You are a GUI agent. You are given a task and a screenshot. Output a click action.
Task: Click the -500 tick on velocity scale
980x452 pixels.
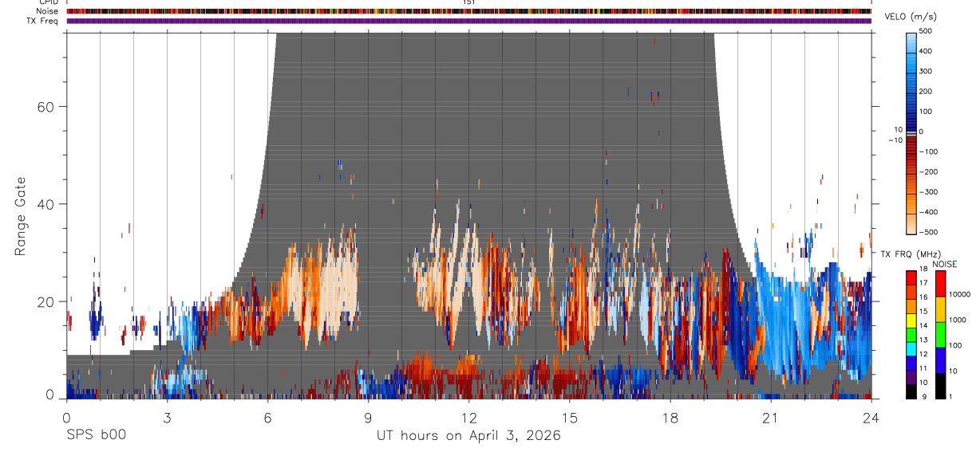pos(929,232)
